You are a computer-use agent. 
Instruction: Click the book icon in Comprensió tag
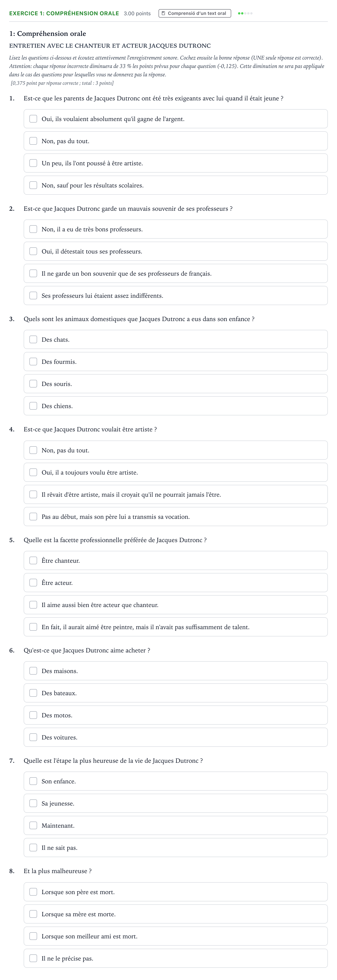163,13
